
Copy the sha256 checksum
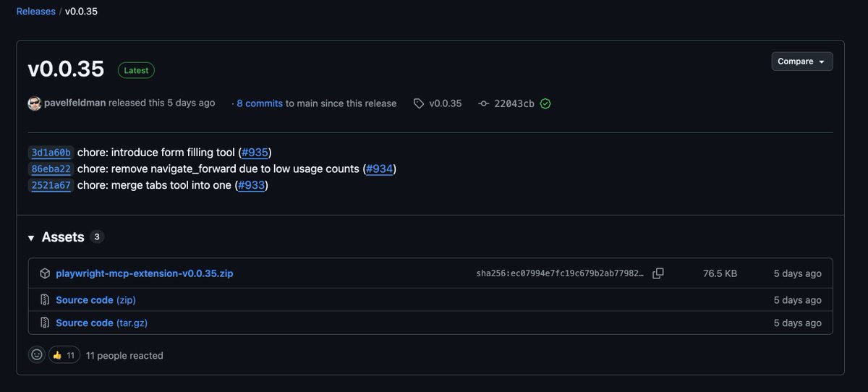coord(658,273)
